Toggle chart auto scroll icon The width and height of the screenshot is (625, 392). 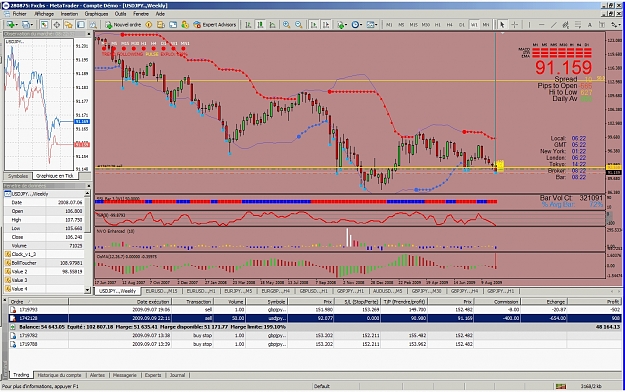click(x=314, y=25)
